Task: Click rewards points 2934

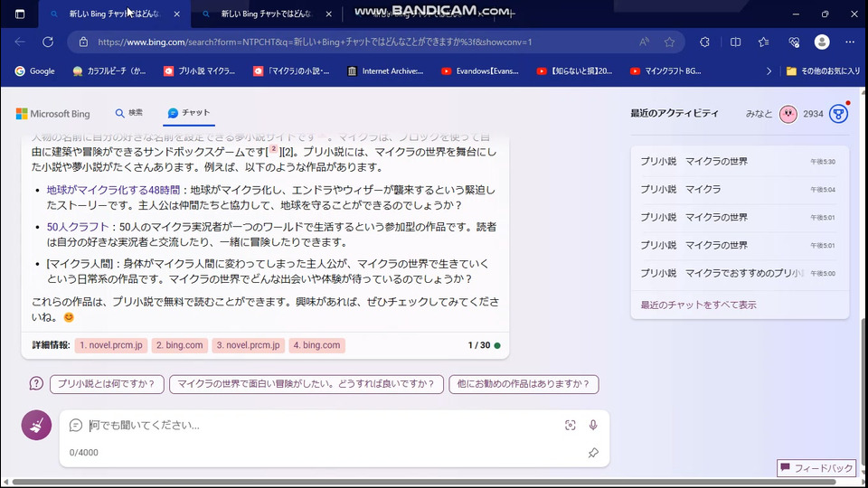Action: point(813,114)
